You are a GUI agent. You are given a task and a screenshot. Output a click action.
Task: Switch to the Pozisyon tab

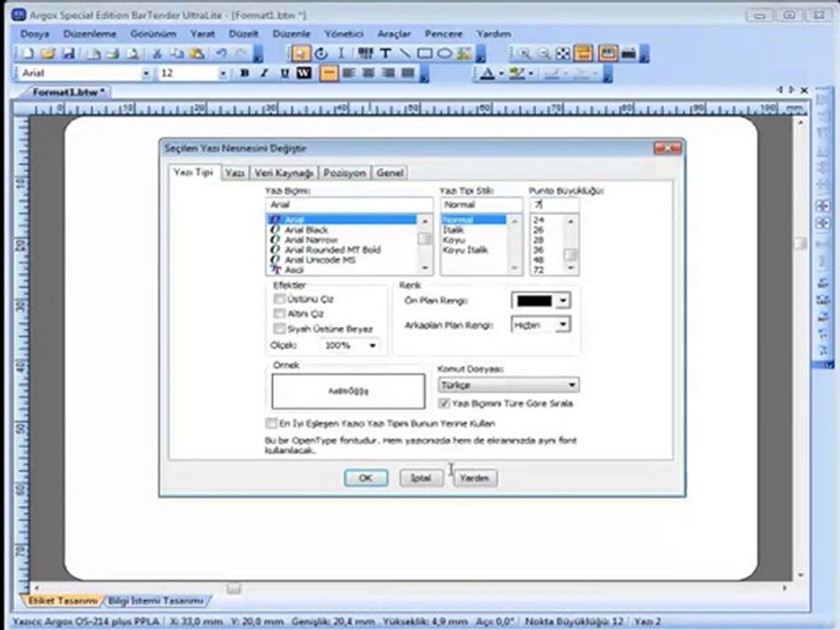click(x=345, y=173)
